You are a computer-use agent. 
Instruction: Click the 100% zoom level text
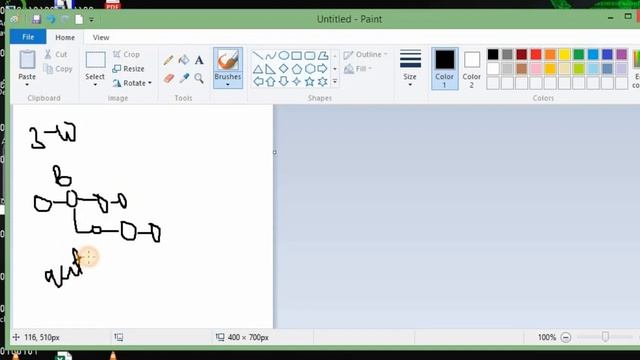point(547,338)
